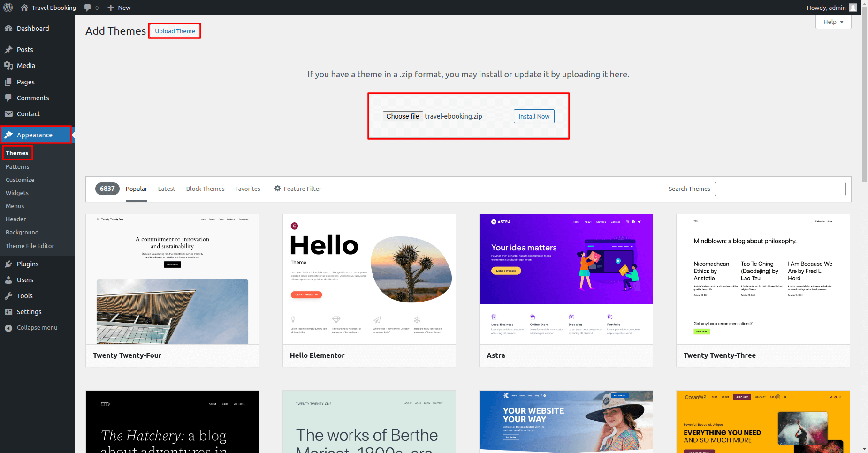Click the Dashboard gauge icon
Image resolution: width=868 pixels, height=453 pixels.
click(8, 29)
